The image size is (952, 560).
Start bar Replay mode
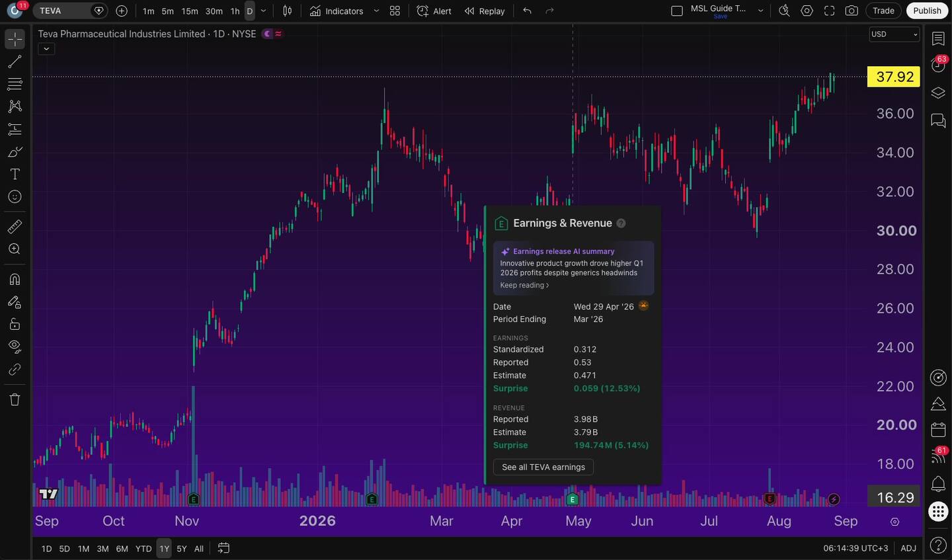(x=485, y=11)
